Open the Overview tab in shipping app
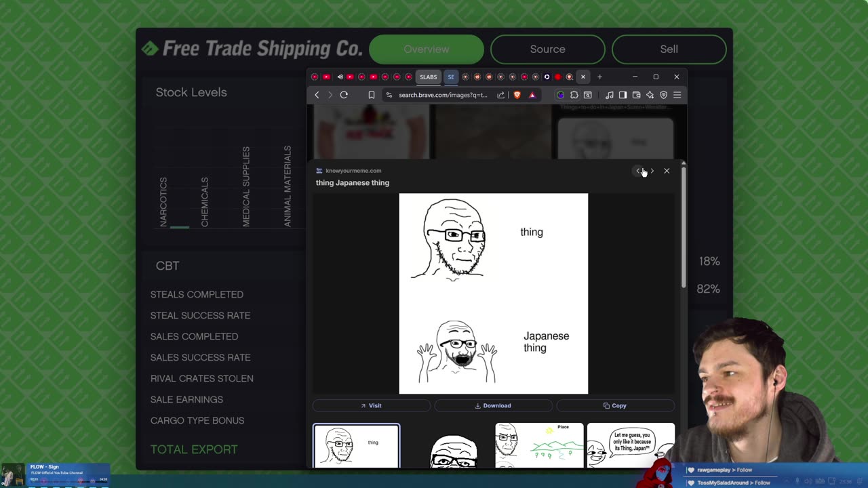Image resolution: width=868 pixels, height=488 pixels. click(x=427, y=49)
